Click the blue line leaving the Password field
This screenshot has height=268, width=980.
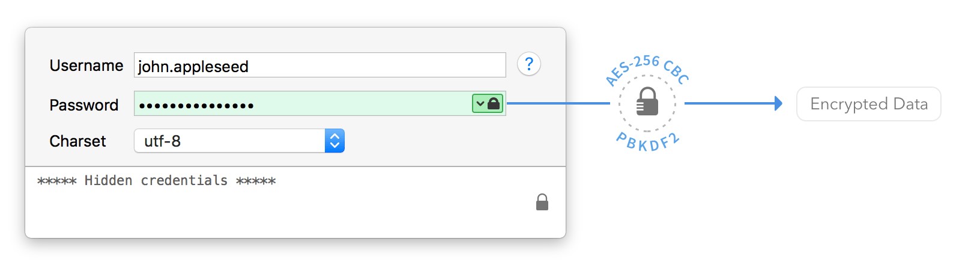(x=558, y=103)
